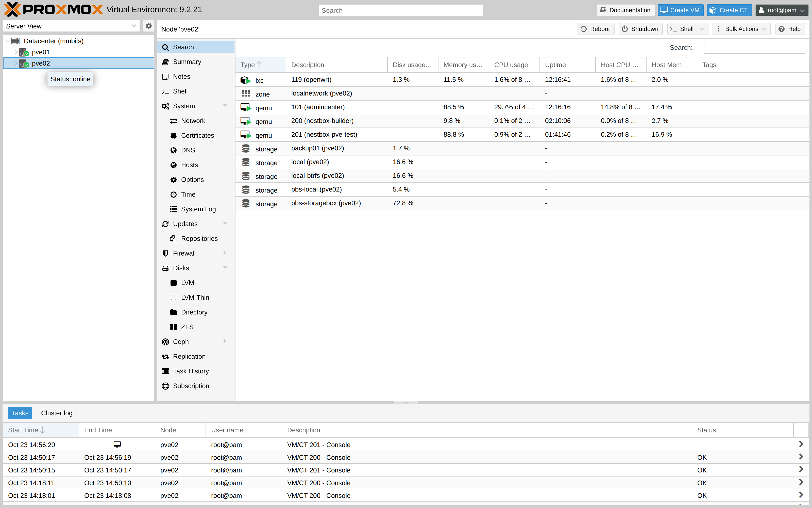Open the System Log menu item
This screenshot has width=812, height=508.
196,209
